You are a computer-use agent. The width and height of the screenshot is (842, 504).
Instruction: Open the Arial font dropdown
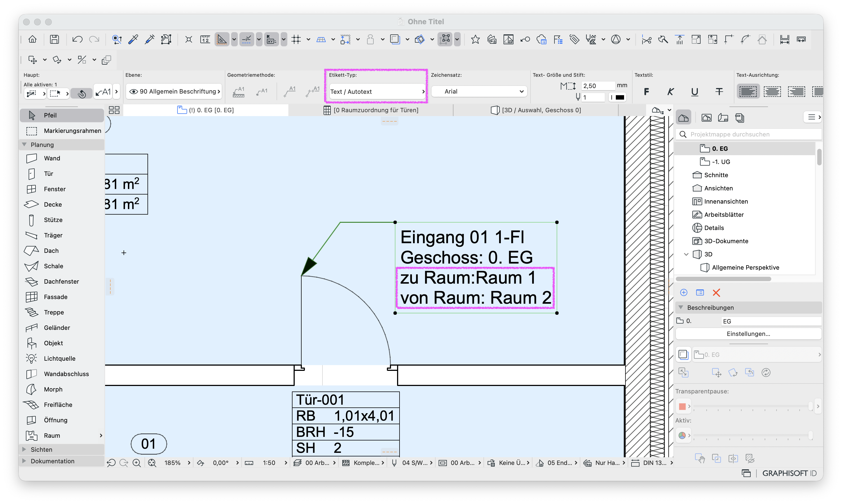click(x=479, y=91)
